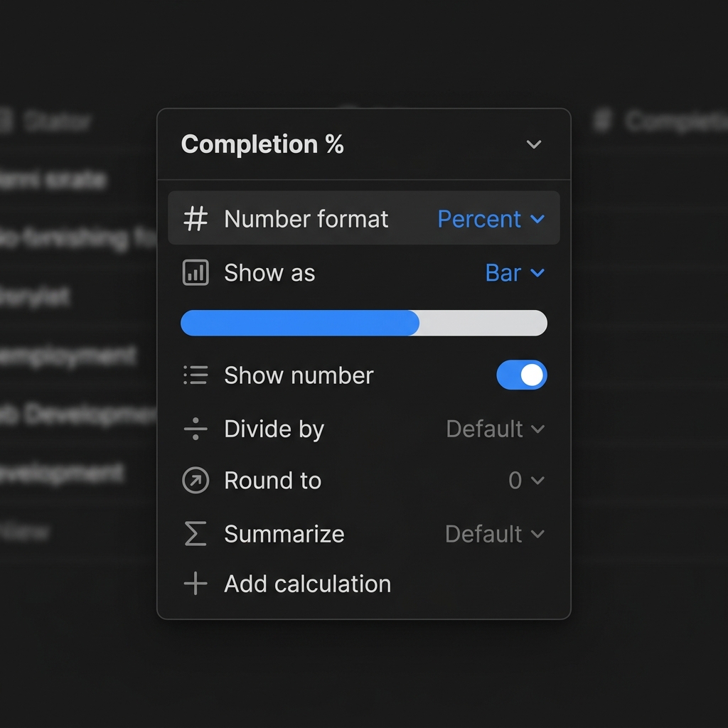Select the Show as menu row label
Image resolution: width=728 pixels, height=728 pixels.
269,272
